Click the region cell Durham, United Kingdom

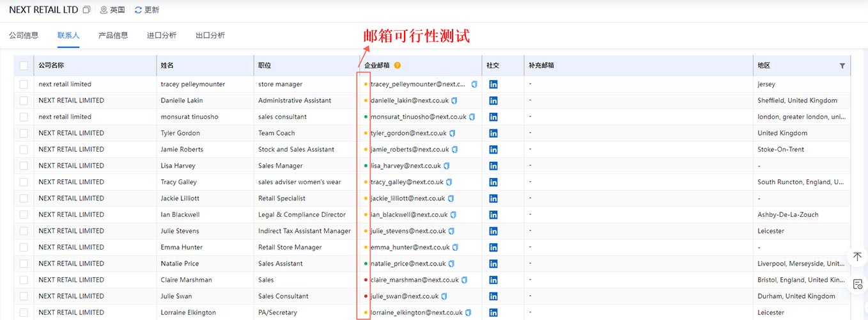coord(796,296)
